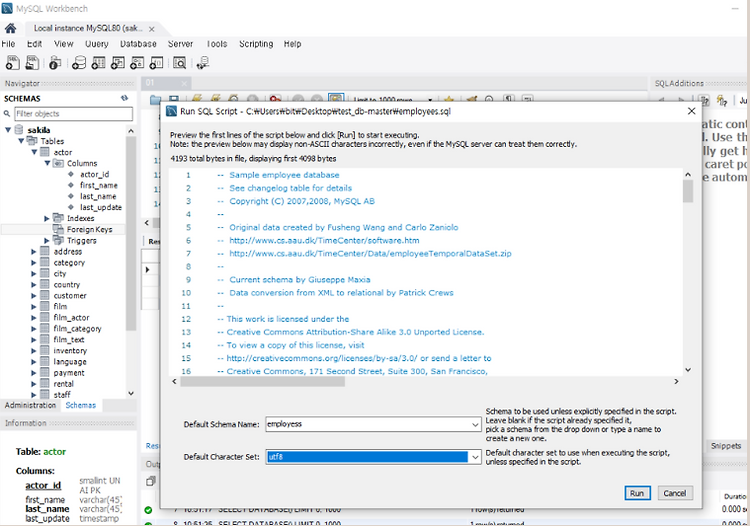Click the Run button
750x526 pixels.
pos(637,493)
